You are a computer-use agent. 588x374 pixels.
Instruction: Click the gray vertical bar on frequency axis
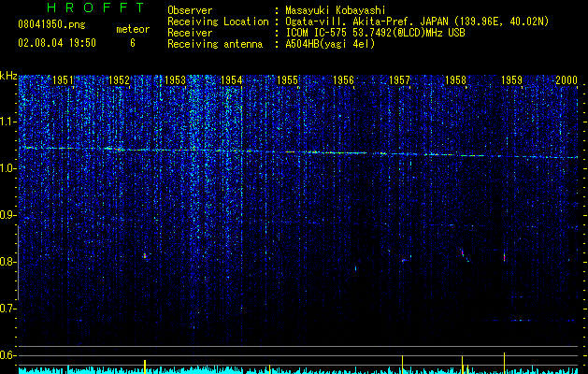pos(18,263)
